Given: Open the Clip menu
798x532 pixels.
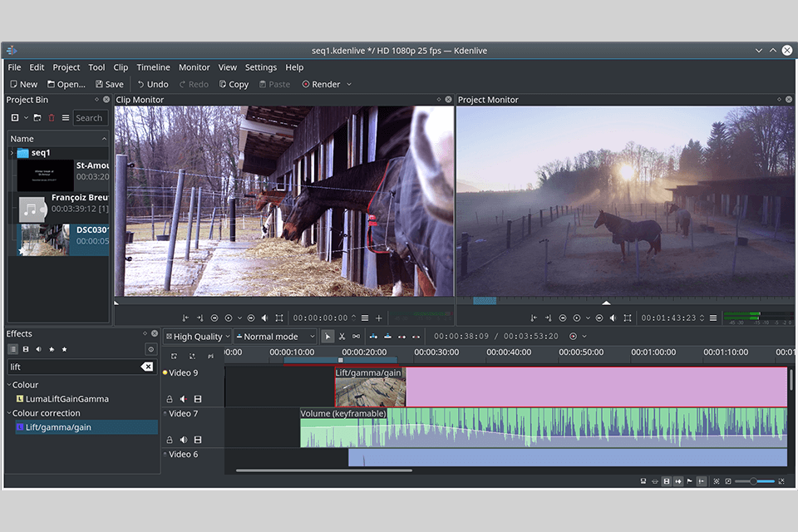Looking at the screenshot, I should pos(121,67).
